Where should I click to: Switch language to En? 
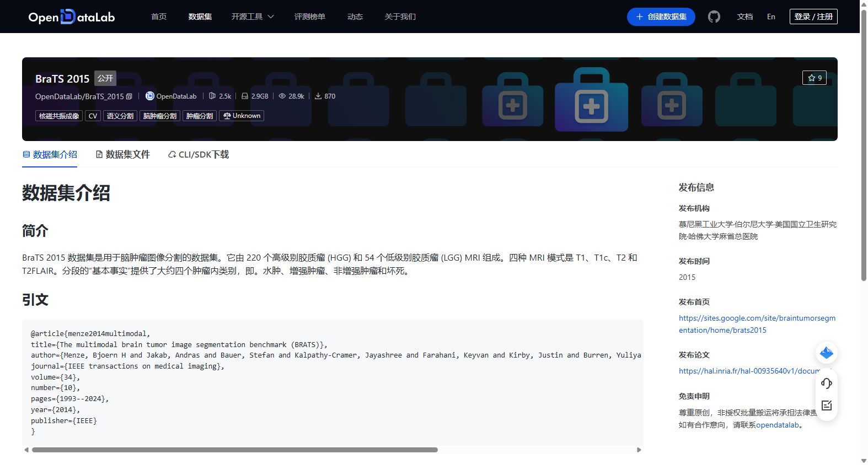click(771, 17)
